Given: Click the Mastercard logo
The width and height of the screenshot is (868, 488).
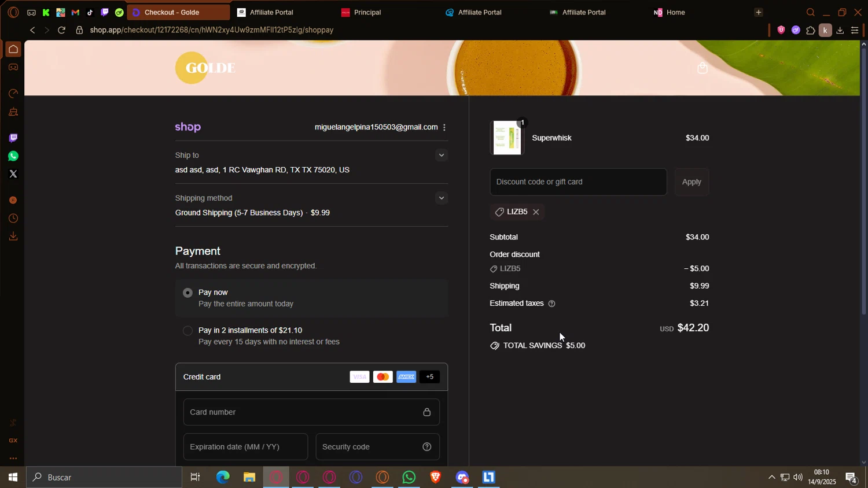Looking at the screenshot, I should [x=382, y=377].
